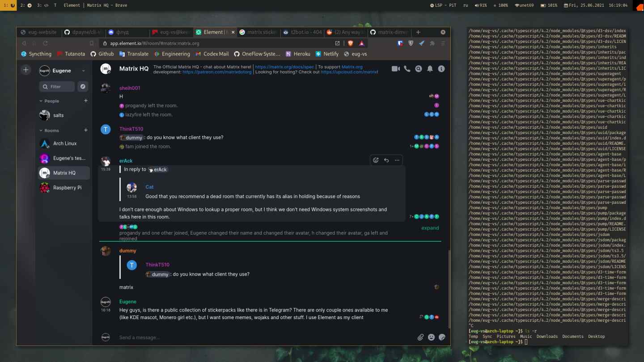
Task: Select the reply arrow on erAck's message
Action: point(386,160)
